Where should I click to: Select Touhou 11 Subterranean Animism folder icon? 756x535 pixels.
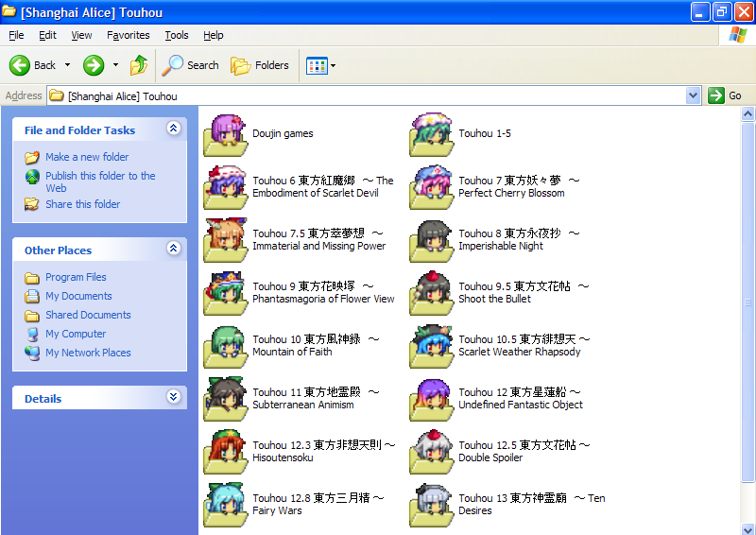pyautogui.click(x=226, y=400)
